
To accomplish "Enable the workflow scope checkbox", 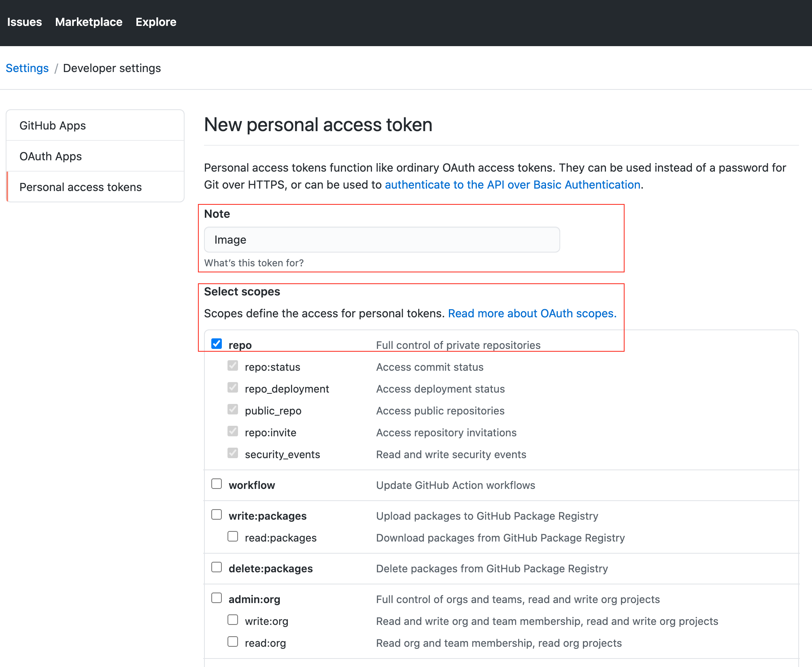I will tap(217, 484).
